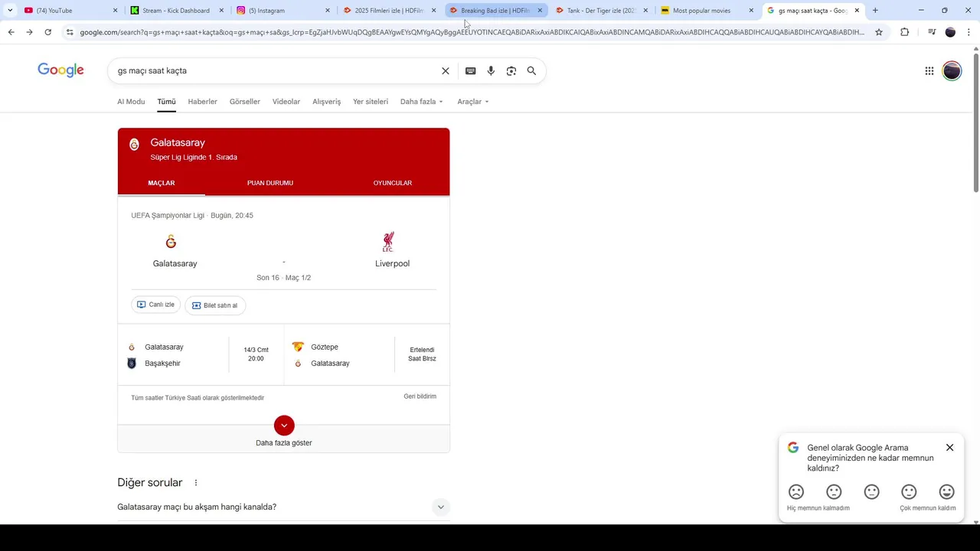Click the Google search text field
The width and height of the screenshot is (980, 551).
click(x=276, y=71)
